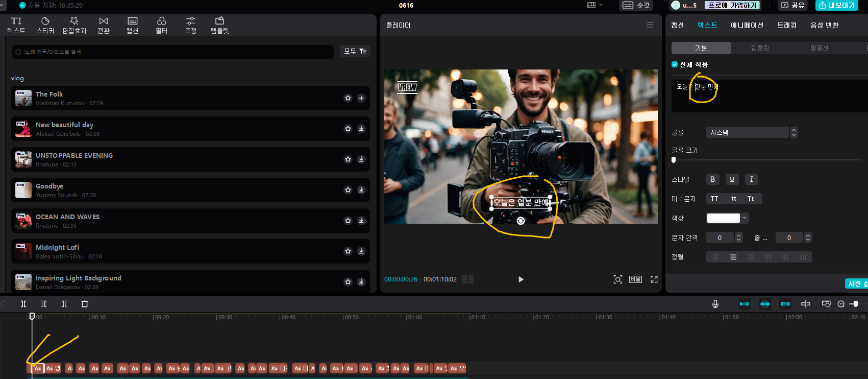Open fullscreen preview in player

point(654,279)
